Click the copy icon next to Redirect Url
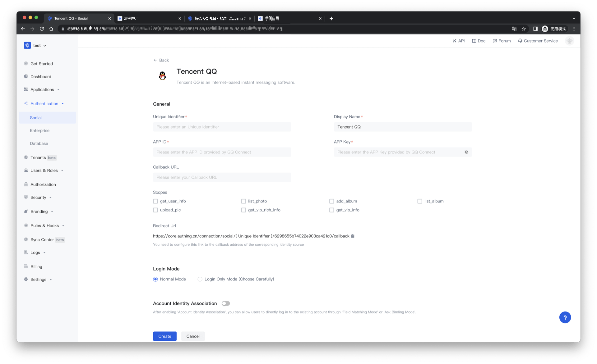597x364 pixels. point(352,236)
